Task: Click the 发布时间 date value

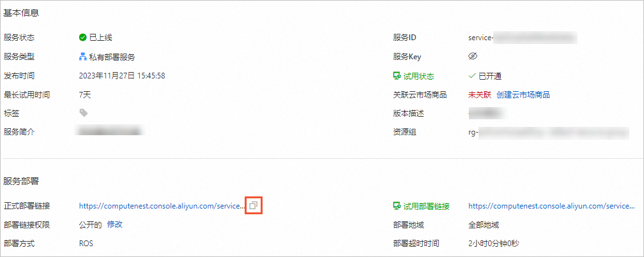Action: click(122, 76)
